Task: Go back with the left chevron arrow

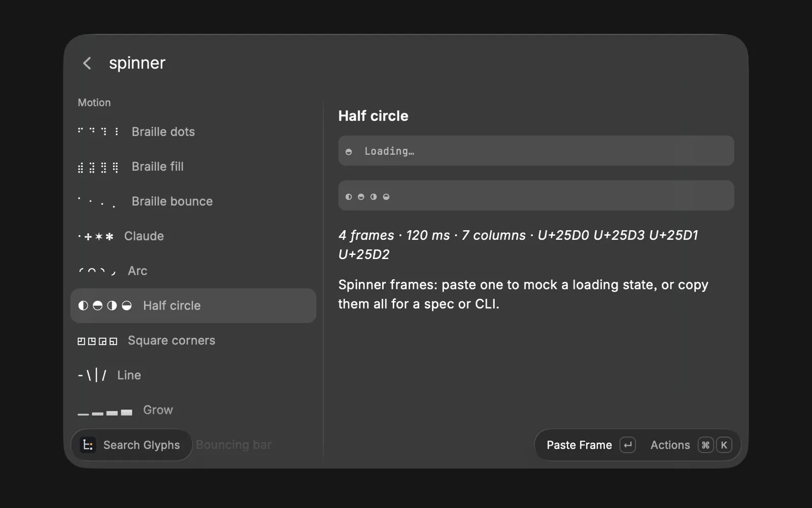Action: (x=87, y=63)
